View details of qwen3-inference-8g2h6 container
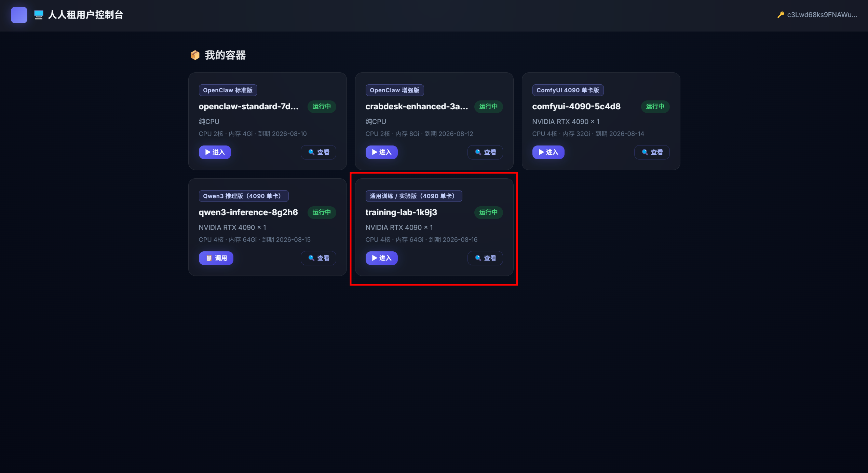Image resolution: width=868 pixels, height=473 pixels. 318,258
